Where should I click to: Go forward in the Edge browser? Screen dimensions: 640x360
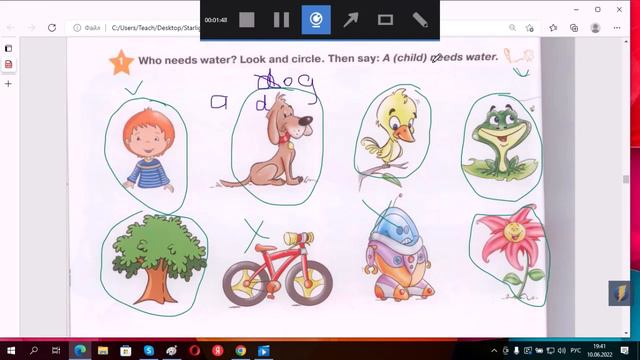(31, 28)
